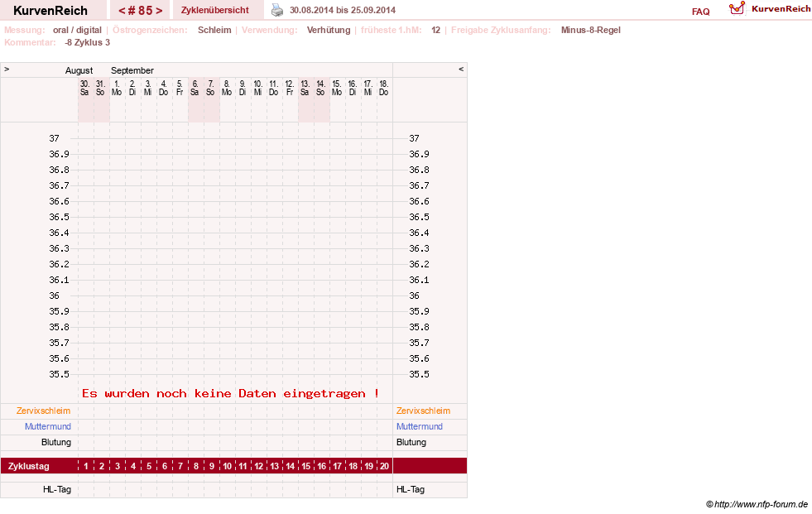Viewport: 812px width, 514px height.
Task: Click Zyklustag number 1
Action: tap(86, 466)
